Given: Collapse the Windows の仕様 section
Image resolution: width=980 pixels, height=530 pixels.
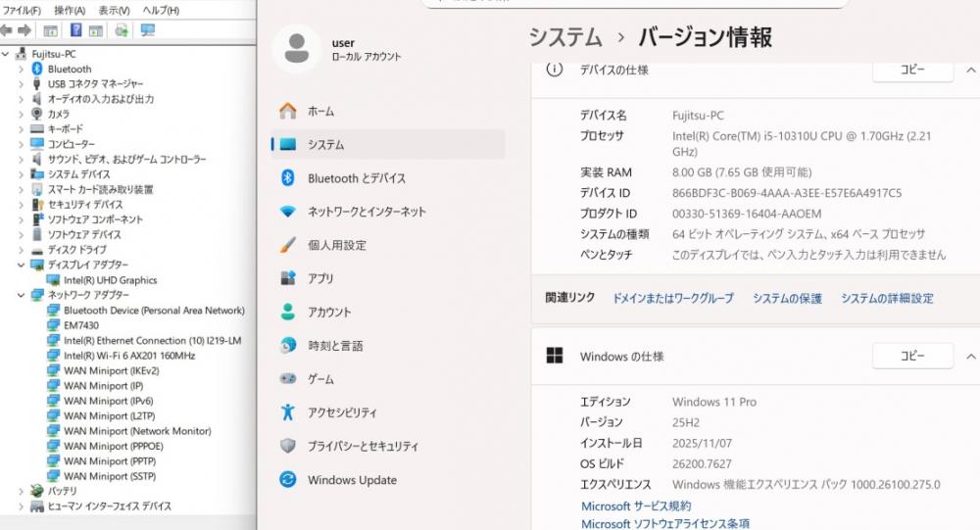Looking at the screenshot, I should click(970, 357).
